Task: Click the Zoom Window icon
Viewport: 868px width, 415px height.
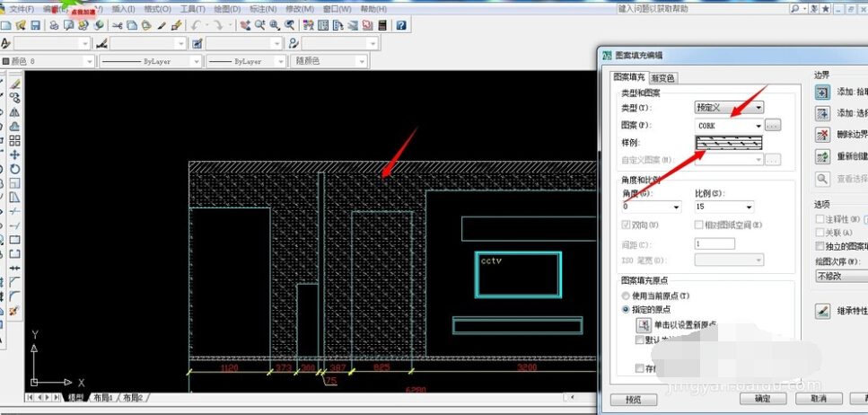Action: pyautogui.click(x=275, y=25)
